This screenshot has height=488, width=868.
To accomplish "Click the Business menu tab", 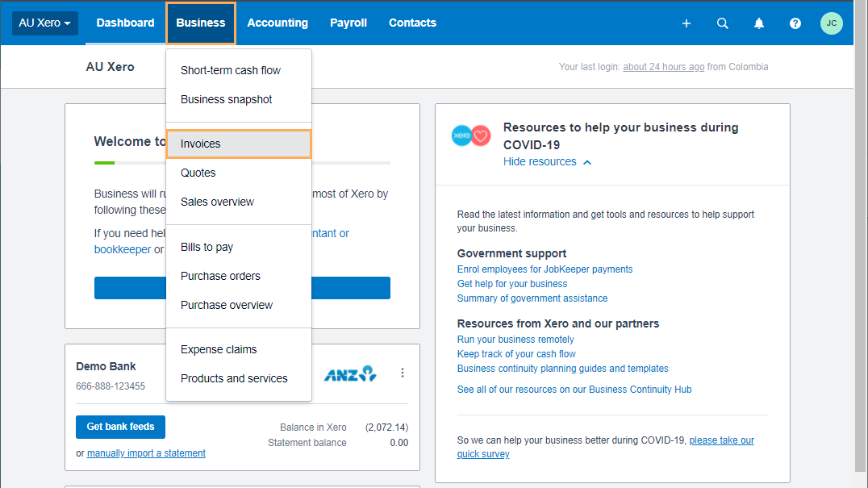I will [200, 23].
